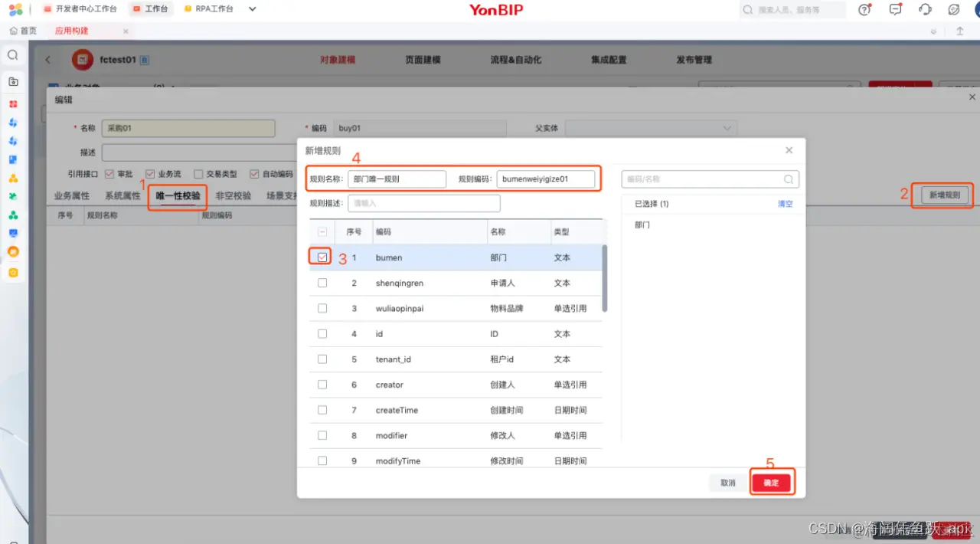Check the creator row checkbox
The image size is (980, 544).
coord(322,384)
